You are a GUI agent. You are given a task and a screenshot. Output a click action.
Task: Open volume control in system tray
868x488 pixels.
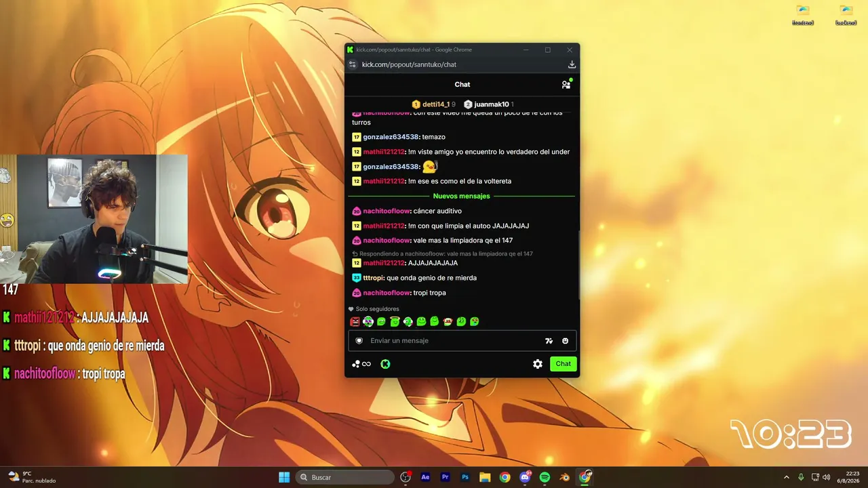tap(826, 477)
